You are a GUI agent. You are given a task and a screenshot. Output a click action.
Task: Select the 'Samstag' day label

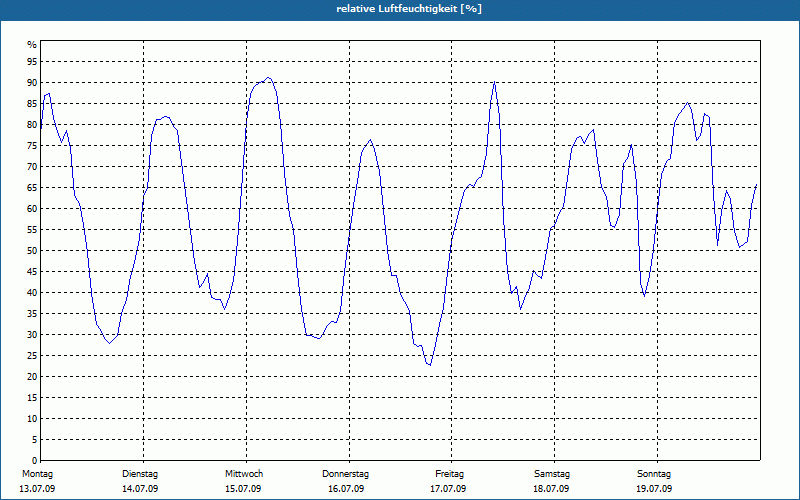552,474
